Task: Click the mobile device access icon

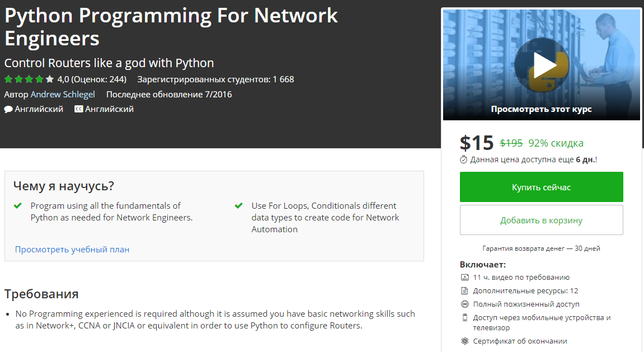Action: pyautogui.click(x=464, y=318)
